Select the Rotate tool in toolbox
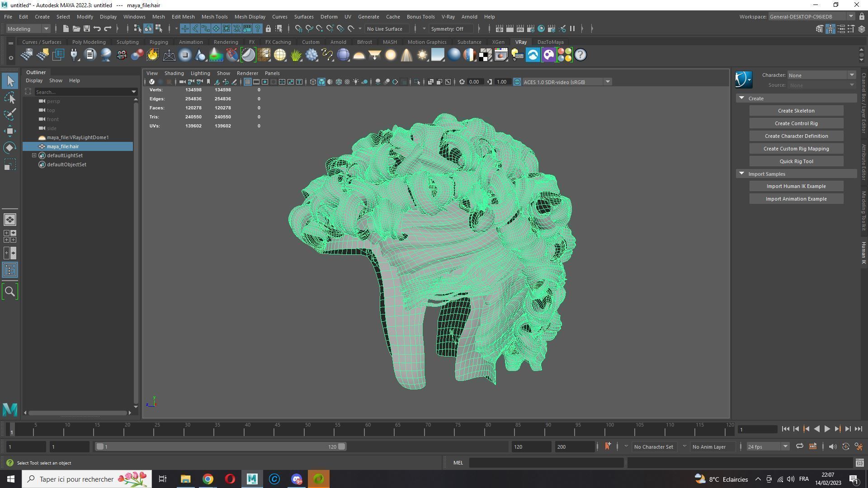Viewport: 868px width, 488px height. pyautogui.click(x=10, y=148)
